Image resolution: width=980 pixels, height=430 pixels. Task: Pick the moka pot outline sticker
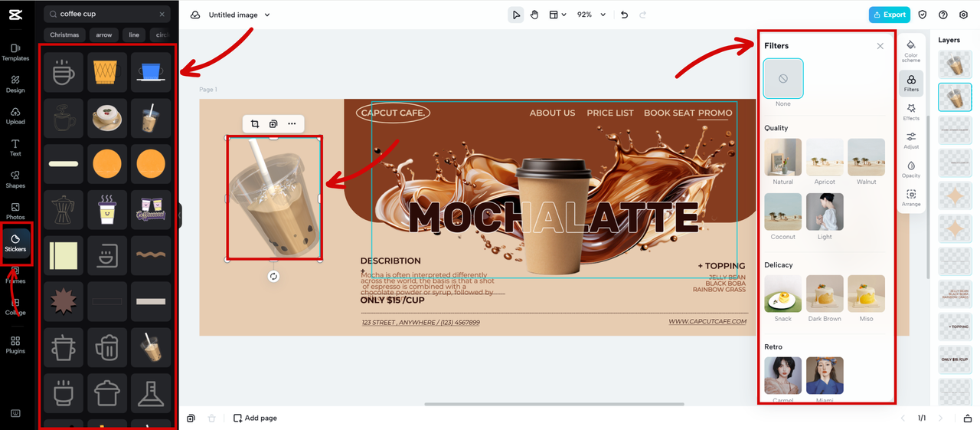point(64,210)
